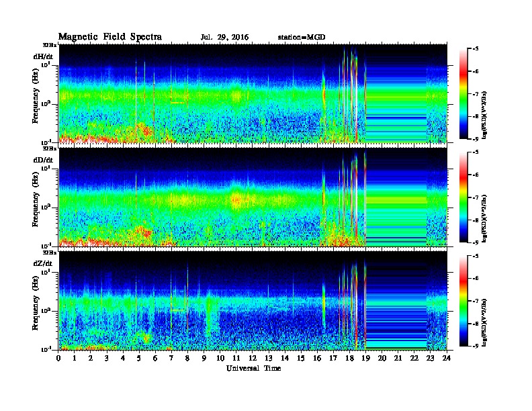Click the 'station=MGD' label
The height and width of the screenshot is (411, 532).
(302, 38)
